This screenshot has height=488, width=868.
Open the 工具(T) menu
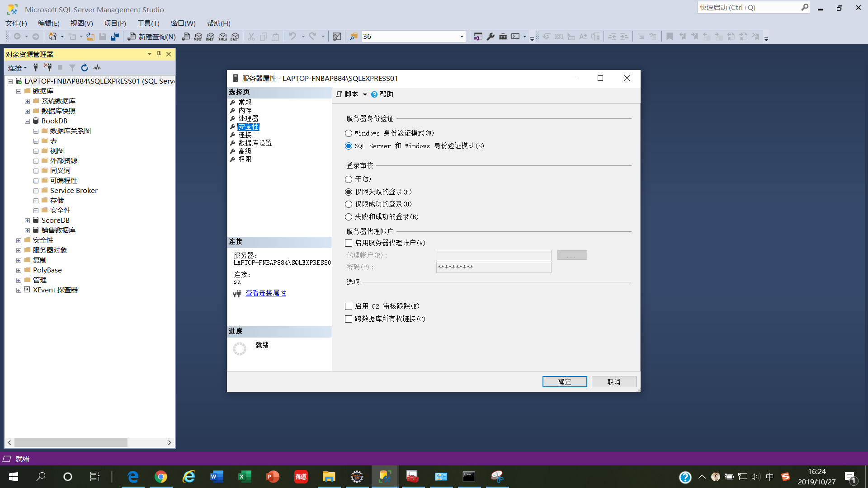pyautogui.click(x=148, y=23)
